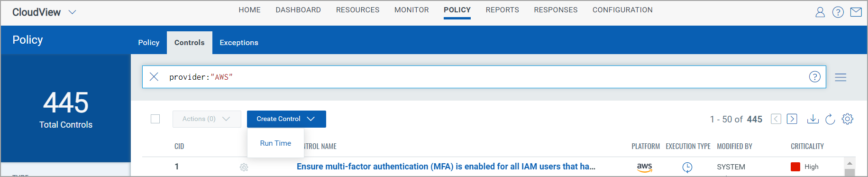The height and width of the screenshot is (177, 868).
Task: Select Run Time from the dropdown
Action: point(275,143)
